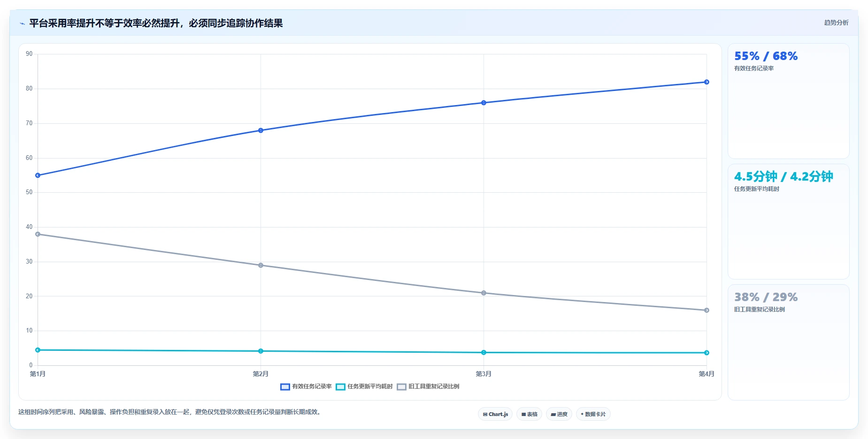This screenshot has height=439, width=868.
Task: Click the blue data point at 第3月 (76)
Action: (x=484, y=103)
